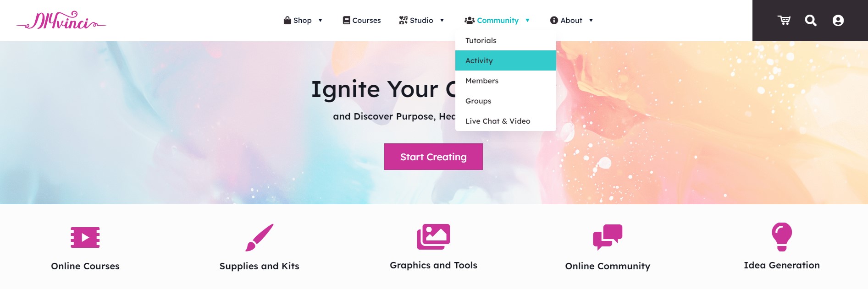Collapse the Community dropdown arrow
The image size is (868, 289).
point(527,20)
